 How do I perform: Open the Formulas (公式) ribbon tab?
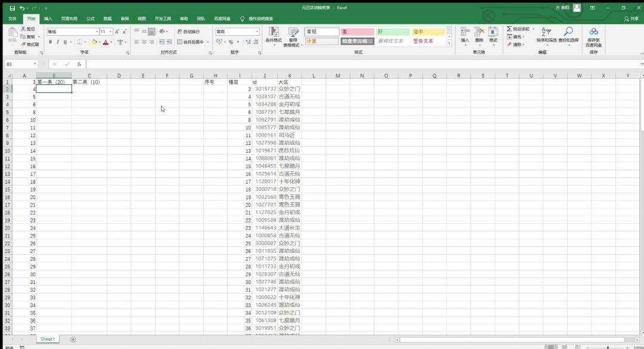click(91, 18)
